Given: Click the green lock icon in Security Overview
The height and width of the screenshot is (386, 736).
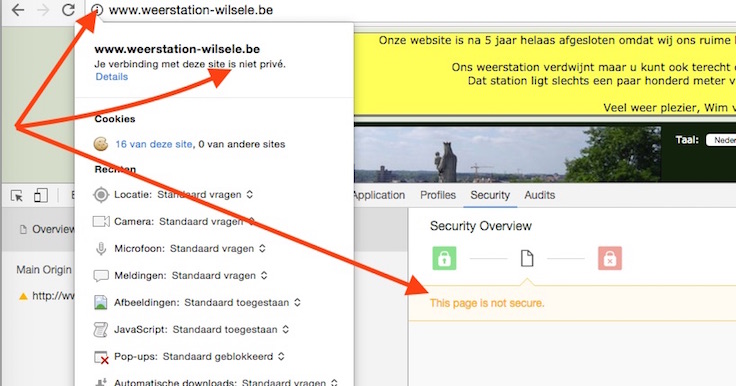Looking at the screenshot, I should (444, 258).
